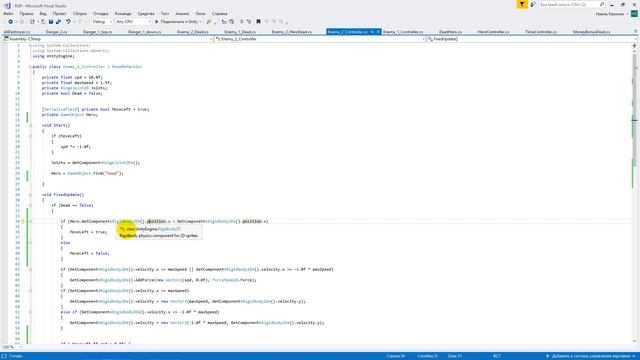The image size is (640, 360).
Task: Open the Команда menu
Action: [x=123, y=13]
